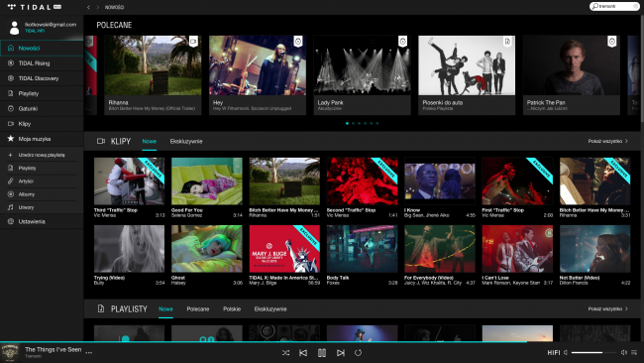
Task: Go back with the left navigation arrow
Action: click(88, 7)
